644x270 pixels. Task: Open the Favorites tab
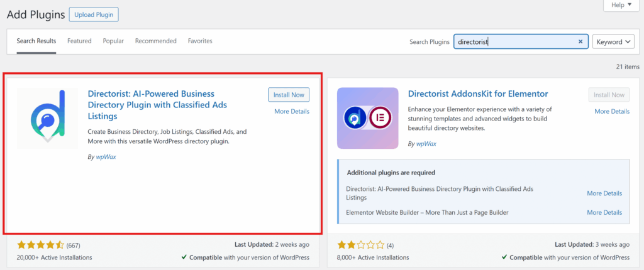200,41
